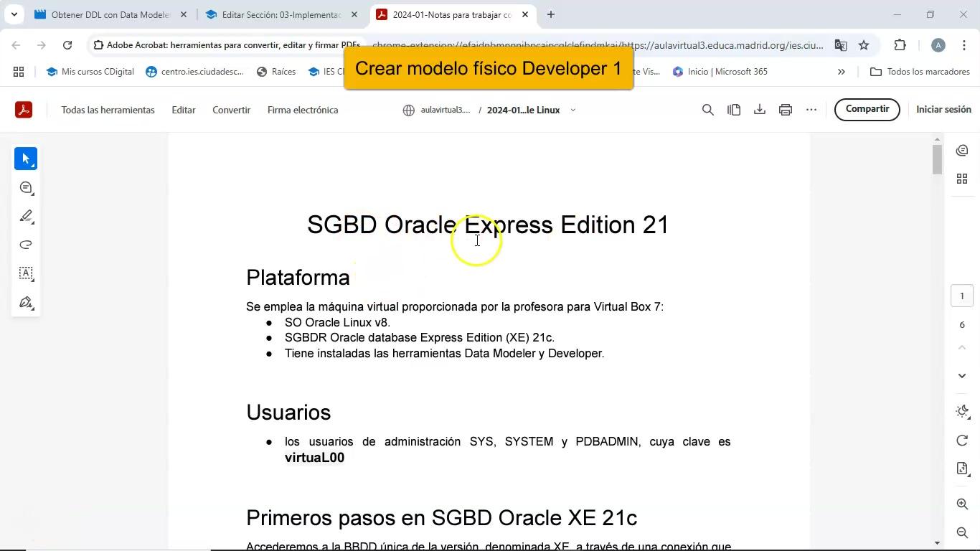Switch to Editar Sección: 03-Implementac tab
980x551 pixels.
click(281, 14)
